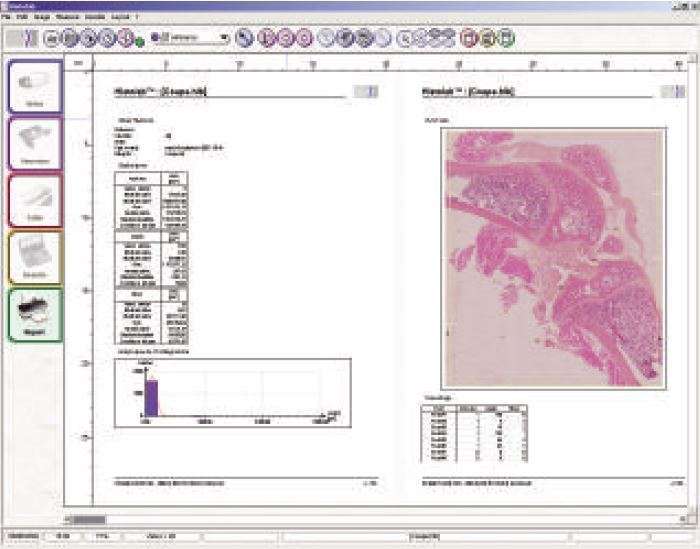
Task: Click the last green round icon in toolbar
Action: click(x=506, y=39)
